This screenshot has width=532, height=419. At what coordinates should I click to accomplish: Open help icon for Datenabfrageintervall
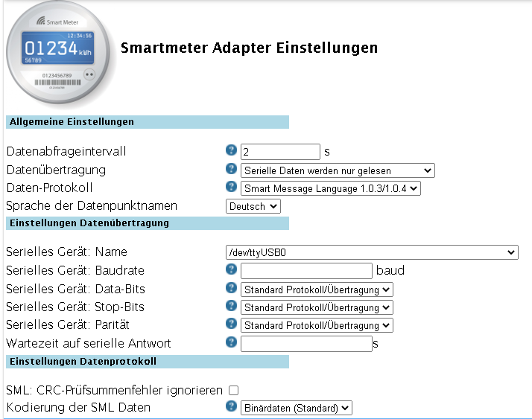(x=231, y=150)
